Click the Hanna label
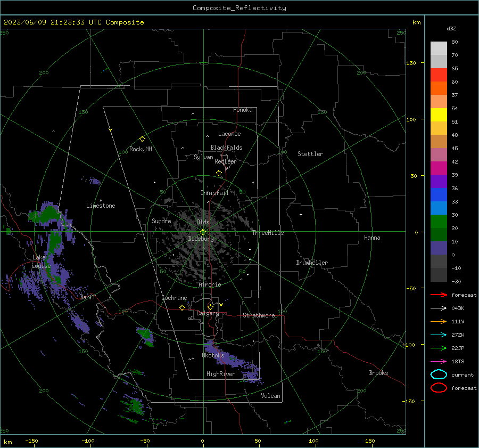Viewport: 479px width, 448px height. click(372, 238)
